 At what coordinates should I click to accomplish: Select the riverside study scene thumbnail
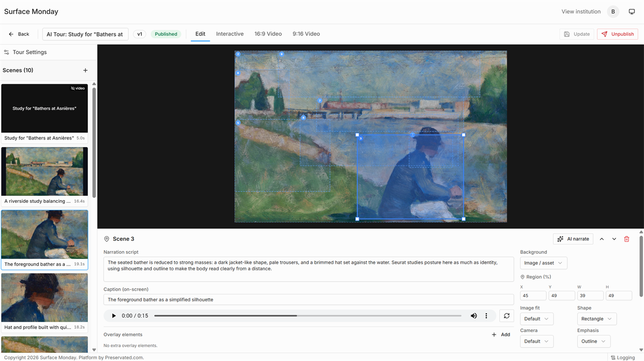pyautogui.click(x=45, y=172)
